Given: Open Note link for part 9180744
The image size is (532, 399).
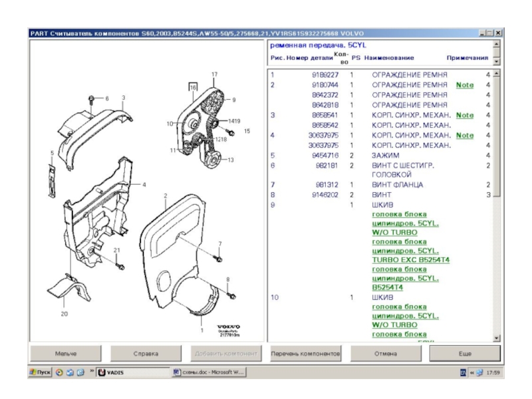Looking at the screenshot, I should pos(465,85).
